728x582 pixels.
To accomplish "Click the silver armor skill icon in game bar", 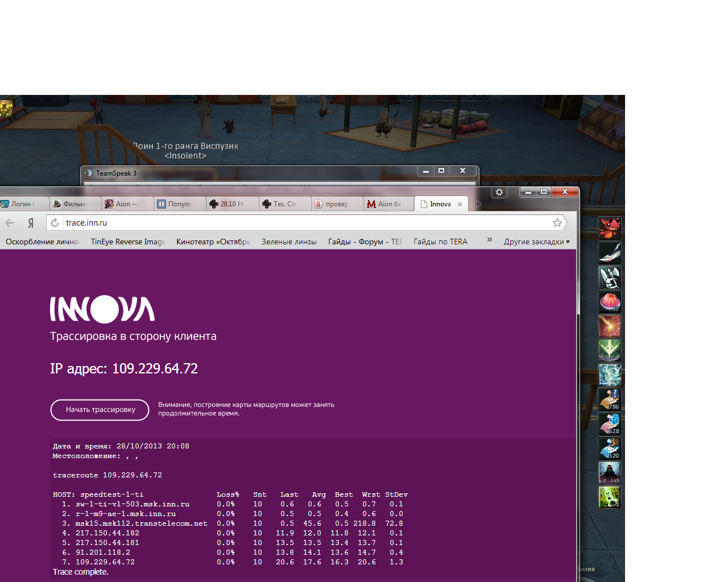I will pos(610,277).
